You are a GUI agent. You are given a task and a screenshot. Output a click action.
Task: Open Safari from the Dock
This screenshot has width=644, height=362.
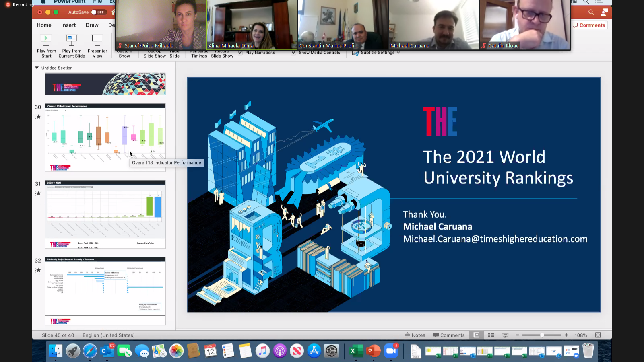tap(90, 351)
